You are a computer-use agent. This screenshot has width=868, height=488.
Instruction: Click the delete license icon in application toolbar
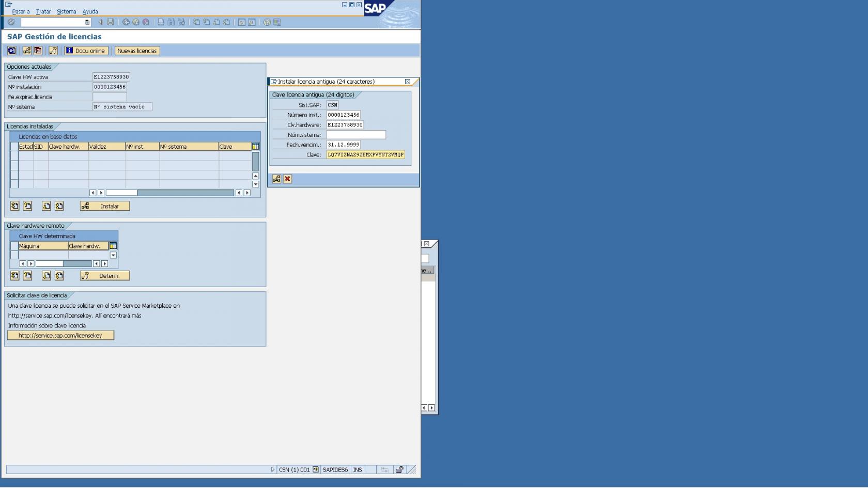click(38, 51)
